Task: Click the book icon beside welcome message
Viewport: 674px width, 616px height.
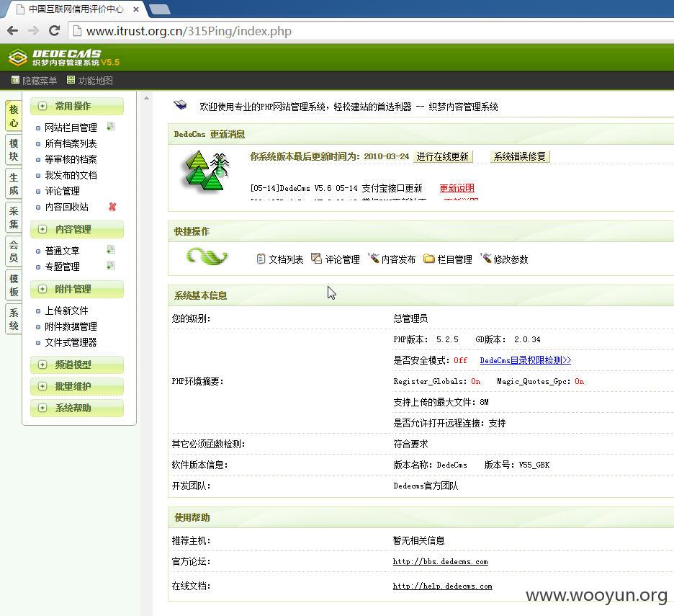Action: [180, 105]
